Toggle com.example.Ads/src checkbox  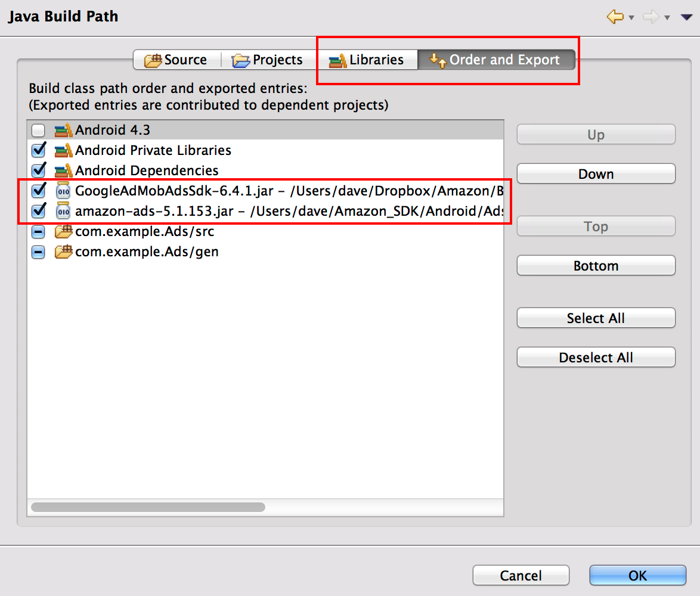[38, 232]
